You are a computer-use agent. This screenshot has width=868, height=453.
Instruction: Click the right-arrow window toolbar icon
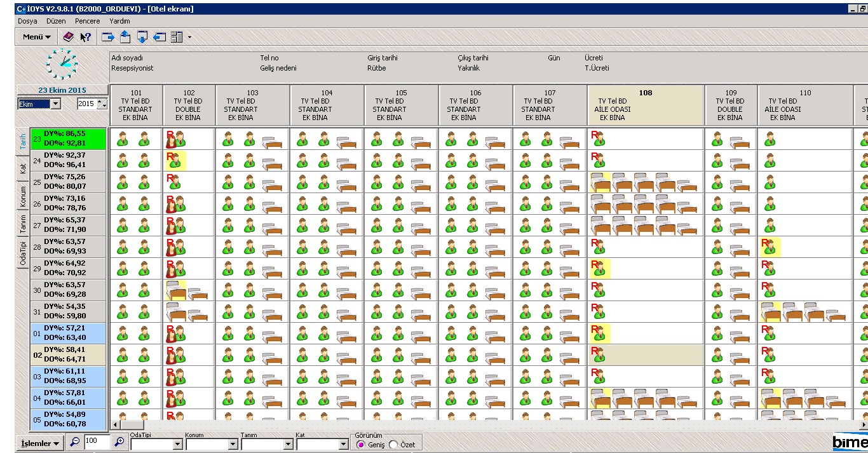pos(108,37)
